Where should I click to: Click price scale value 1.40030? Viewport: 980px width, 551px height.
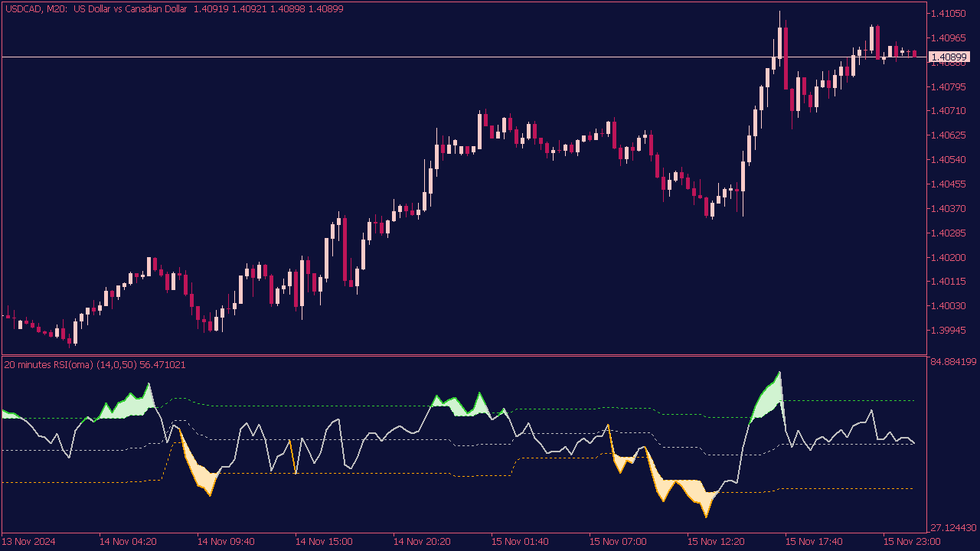tap(947, 306)
